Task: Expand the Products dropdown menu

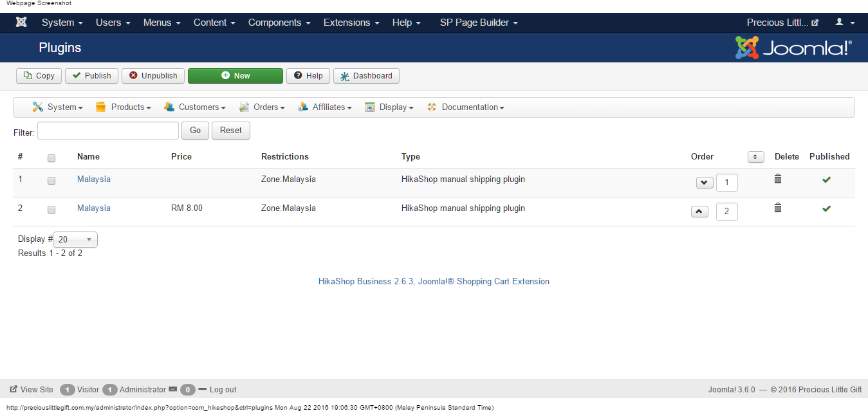Action: coord(123,107)
